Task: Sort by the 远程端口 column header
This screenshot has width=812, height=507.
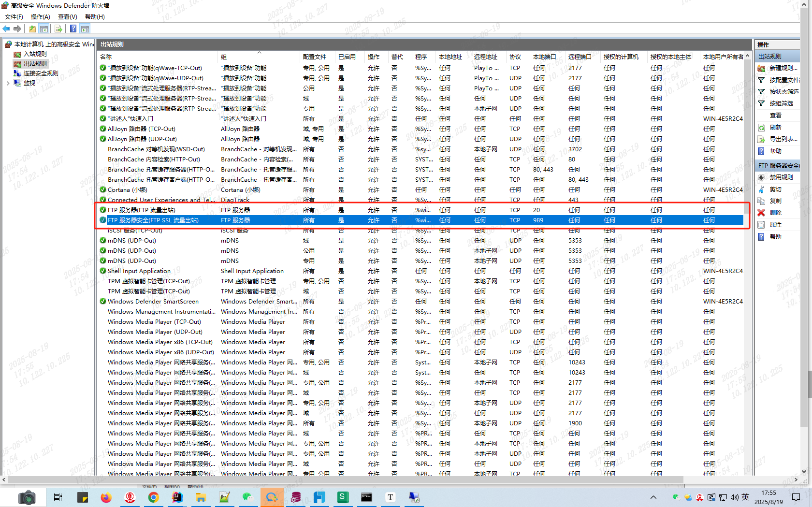Action: (580, 57)
